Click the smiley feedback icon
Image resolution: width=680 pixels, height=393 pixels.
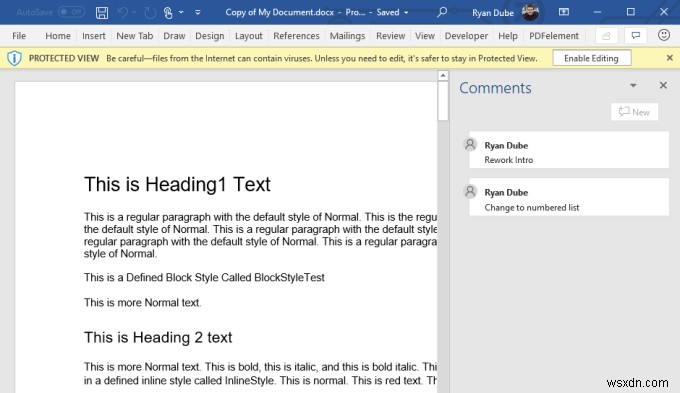point(664,35)
